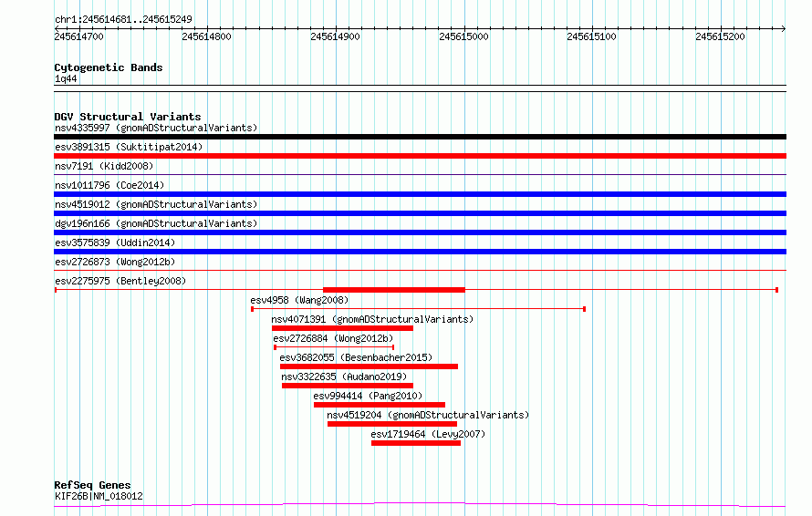Click the magenta KIF26B gene line
Viewport: 812px width, 516px height.
(x=420, y=504)
